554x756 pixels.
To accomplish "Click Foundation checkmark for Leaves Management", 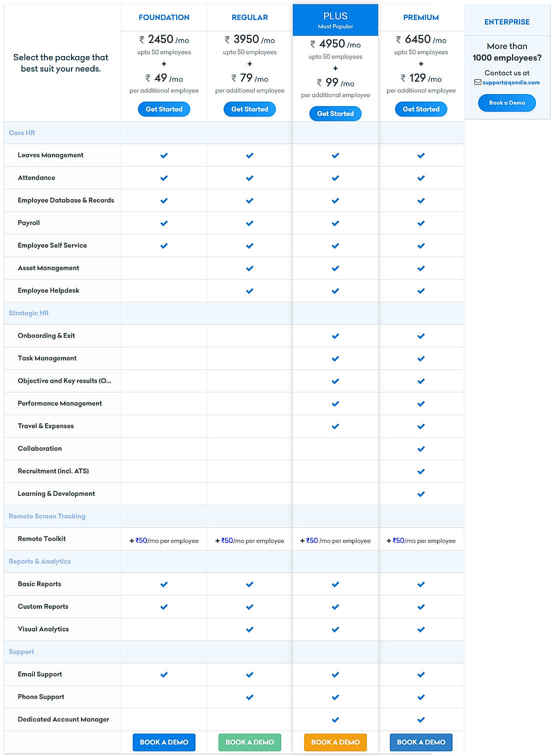I will pos(164,156).
